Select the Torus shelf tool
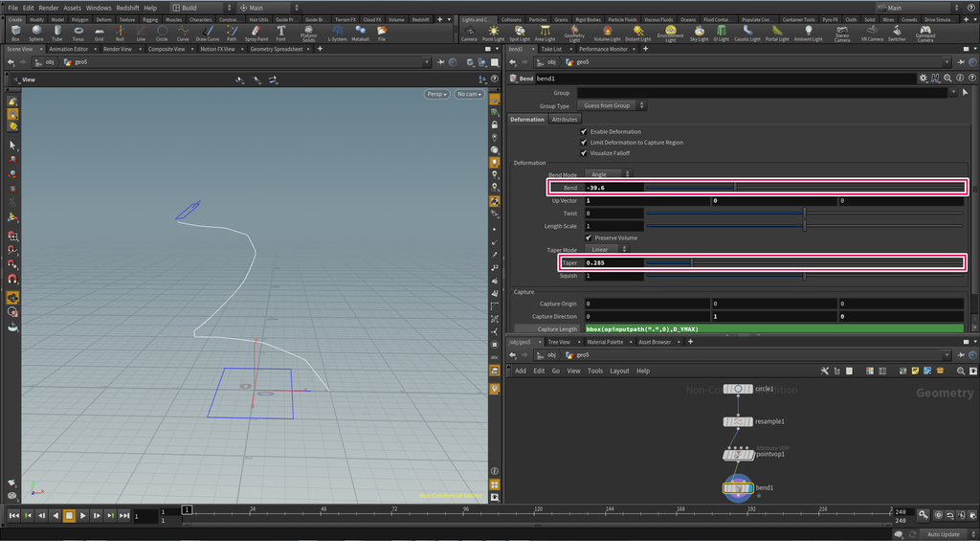 [x=78, y=34]
